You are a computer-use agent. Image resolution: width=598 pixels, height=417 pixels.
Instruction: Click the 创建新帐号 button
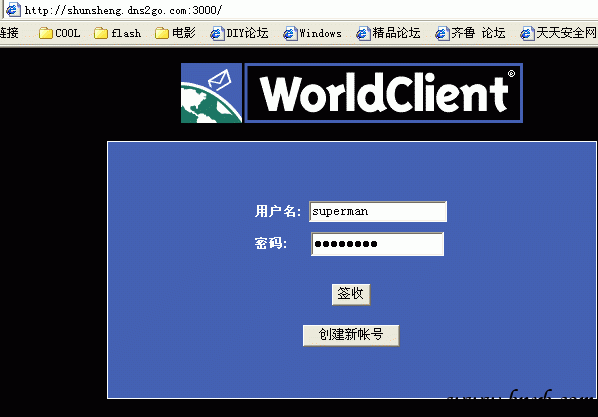coord(351,335)
